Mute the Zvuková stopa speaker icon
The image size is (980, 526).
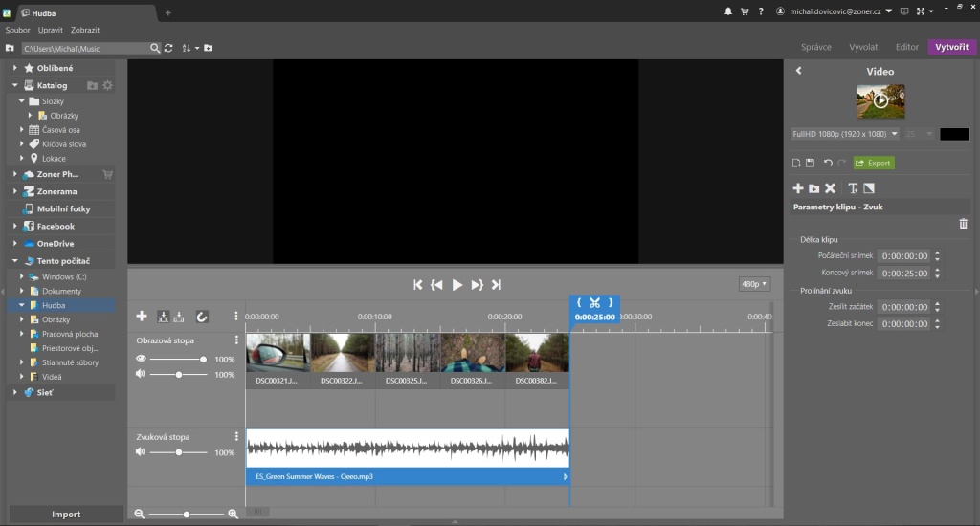[141, 451]
